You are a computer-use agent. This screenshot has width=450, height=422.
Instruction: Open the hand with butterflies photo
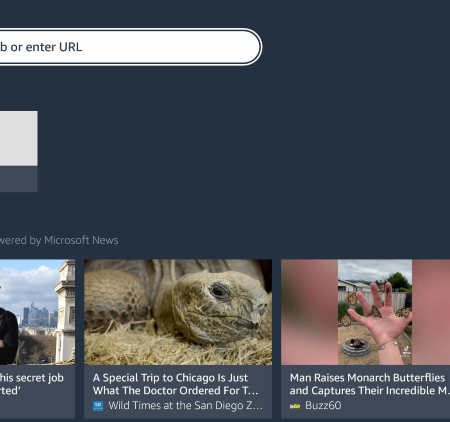click(375, 312)
